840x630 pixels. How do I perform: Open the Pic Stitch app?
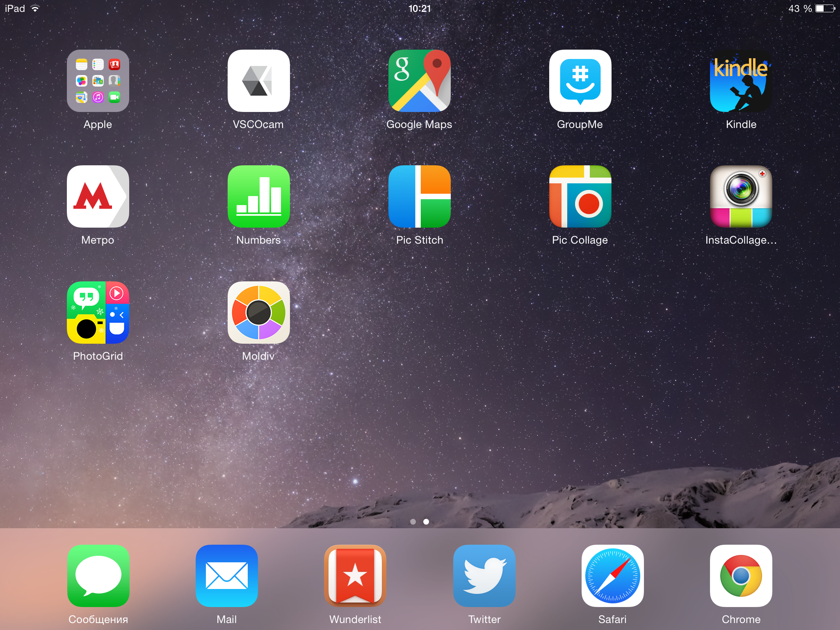pos(420,196)
